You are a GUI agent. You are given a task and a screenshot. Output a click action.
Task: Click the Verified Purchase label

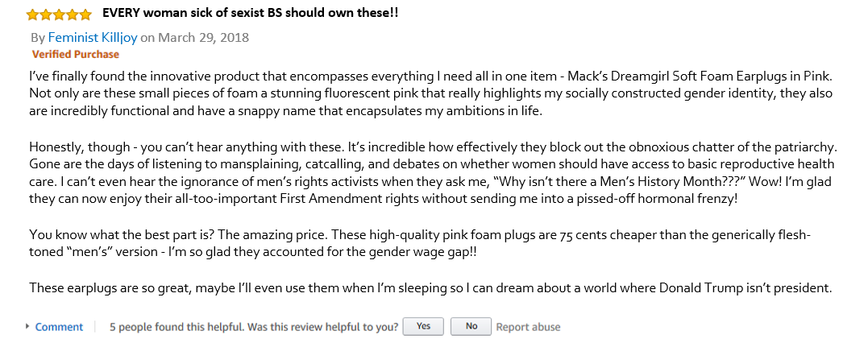[x=75, y=54]
